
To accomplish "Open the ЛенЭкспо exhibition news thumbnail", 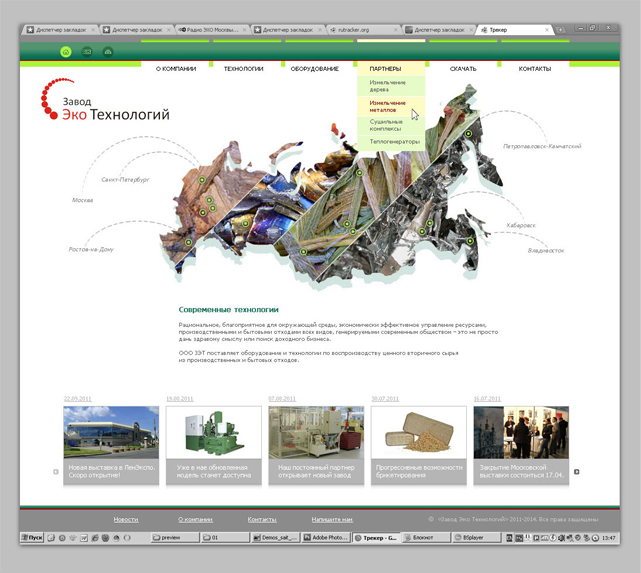I will tap(111, 432).
